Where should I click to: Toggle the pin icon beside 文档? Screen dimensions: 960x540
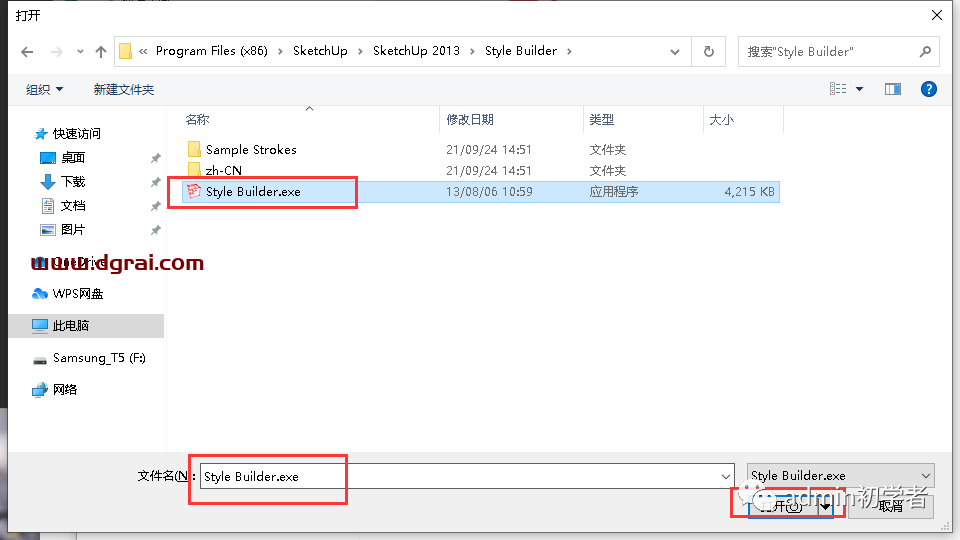coord(156,206)
